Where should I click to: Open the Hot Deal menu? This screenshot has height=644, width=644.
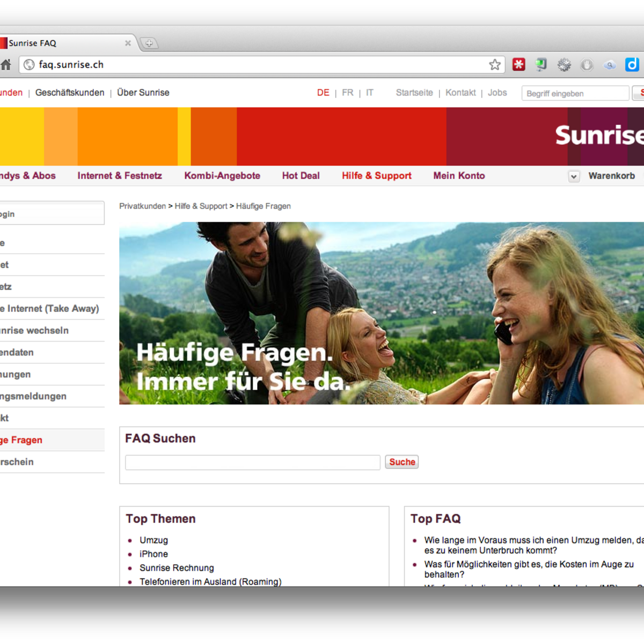point(301,175)
